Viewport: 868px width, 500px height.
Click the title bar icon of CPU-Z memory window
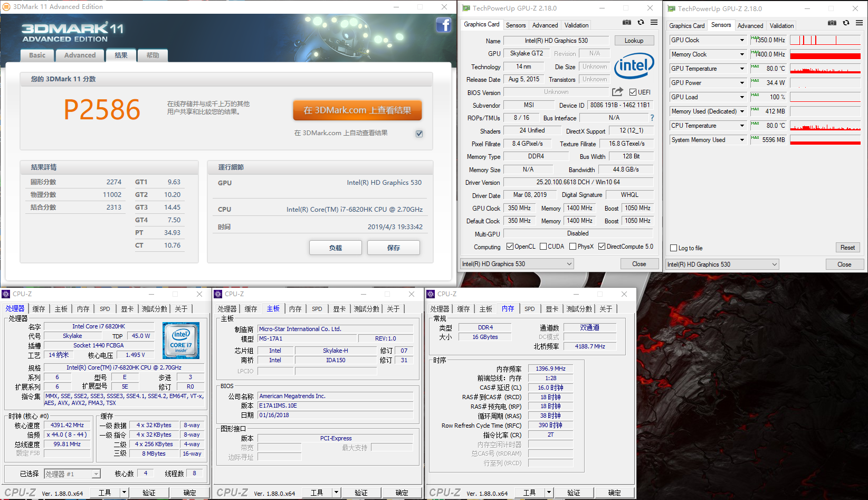[431, 294]
